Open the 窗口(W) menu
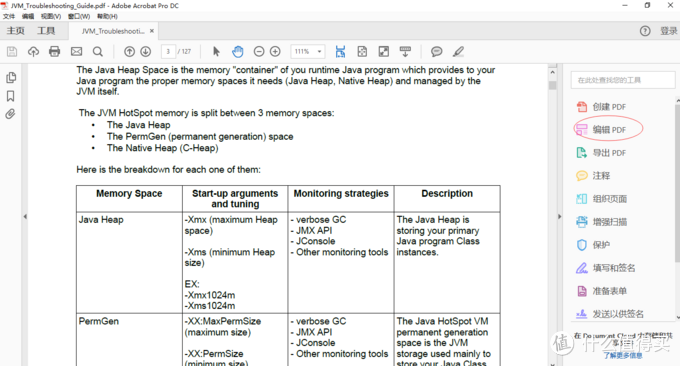The width and height of the screenshot is (680, 366). pyautogui.click(x=79, y=16)
